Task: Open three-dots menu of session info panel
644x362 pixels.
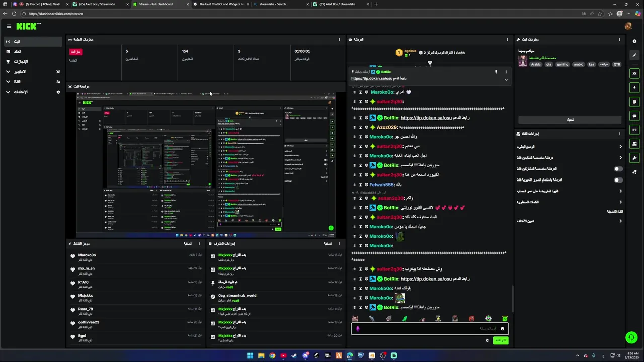Action: point(339,39)
